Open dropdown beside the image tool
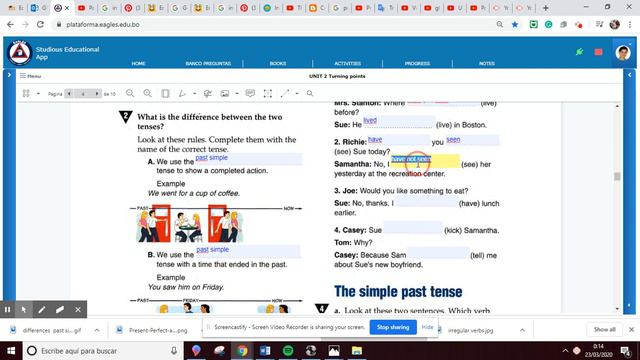 pyautogui.click(x=237, y=93)
